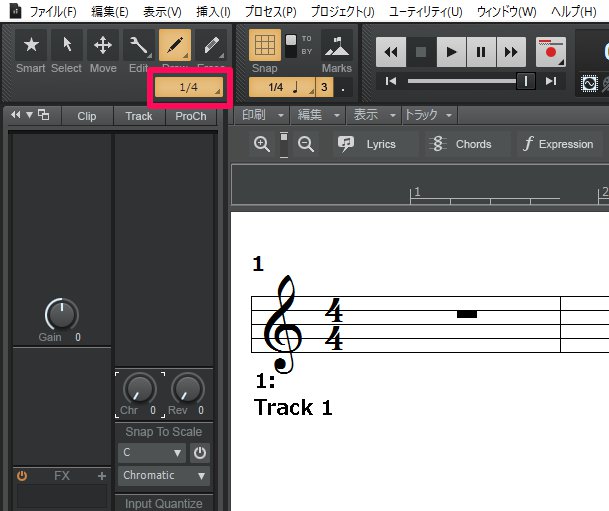Open the staff view 表示 dropdown
The image size is (609, 511).
374,115
